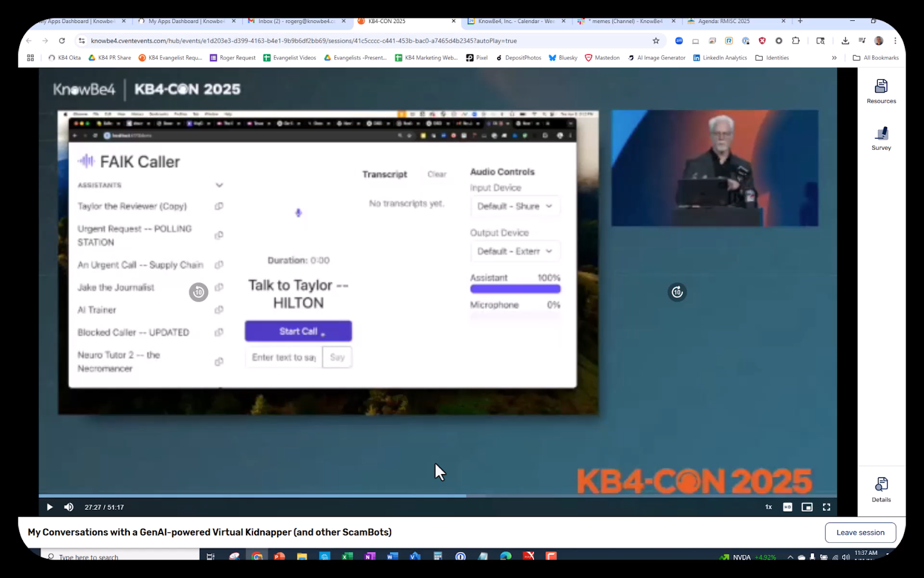Open Task View on taskbar
Viewport: 924px width, 578px height.
click(x=210, y=557)
